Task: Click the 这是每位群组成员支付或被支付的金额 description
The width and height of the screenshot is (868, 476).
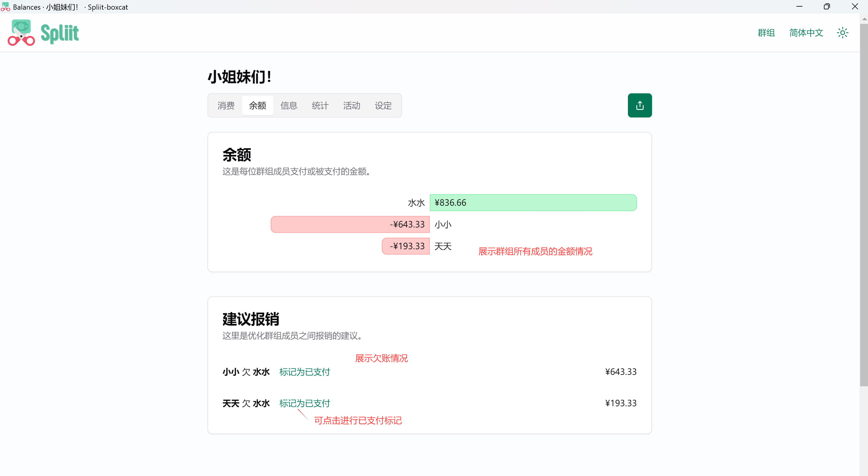Action: (x=297, y=172)
